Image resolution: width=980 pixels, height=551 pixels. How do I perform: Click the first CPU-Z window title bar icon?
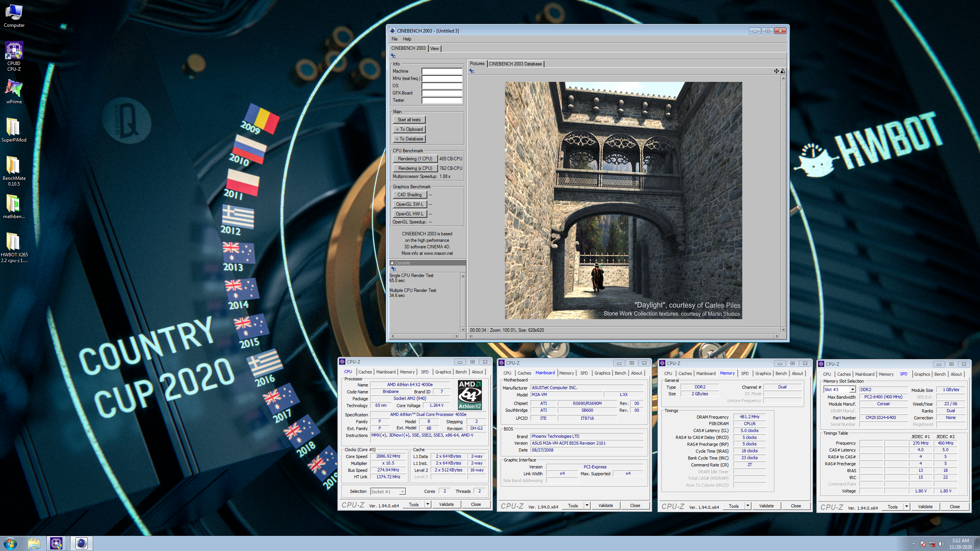point(343,362)
